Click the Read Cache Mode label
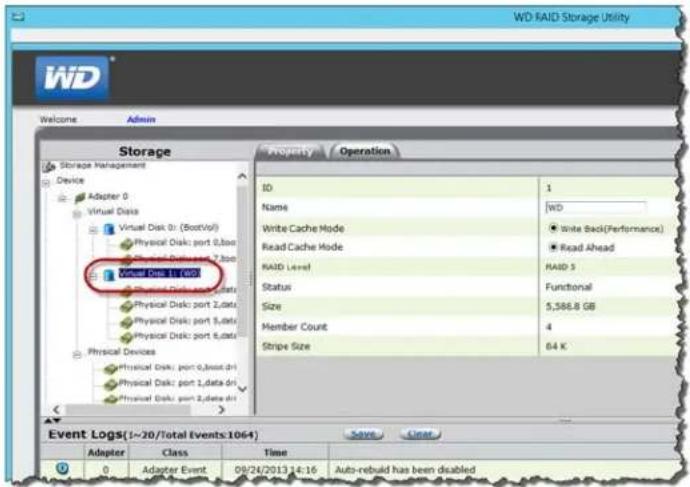Viewport: 690px width, 487px height. click(302, 247)
